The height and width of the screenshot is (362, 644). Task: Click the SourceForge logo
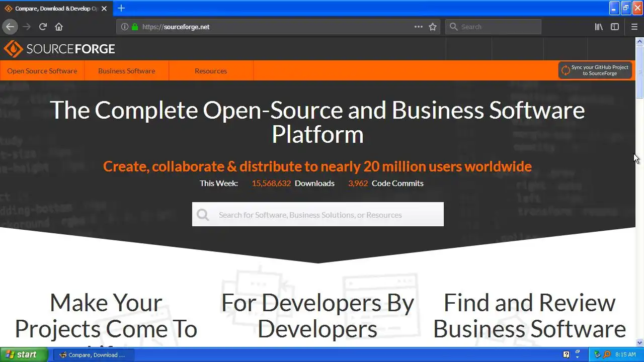pos(59,49)
